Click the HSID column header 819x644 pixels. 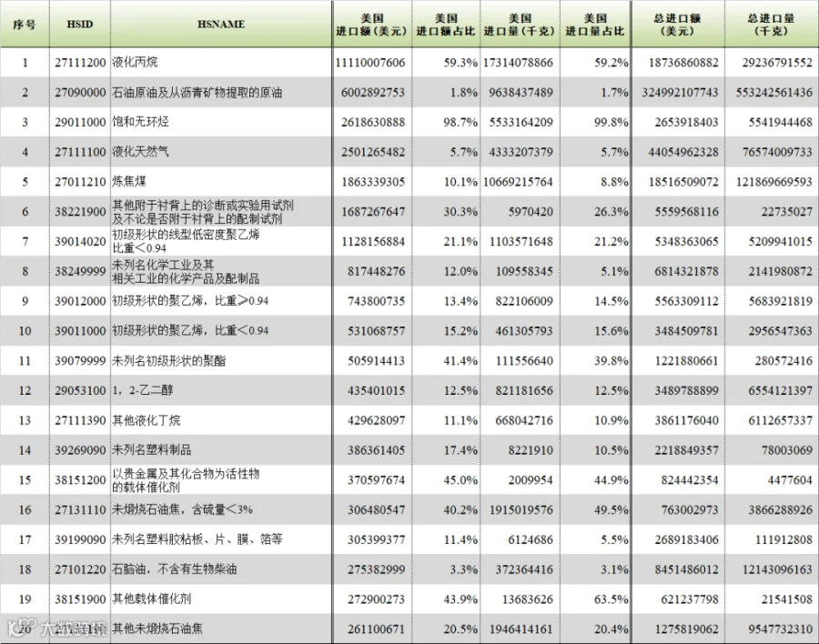80,24
